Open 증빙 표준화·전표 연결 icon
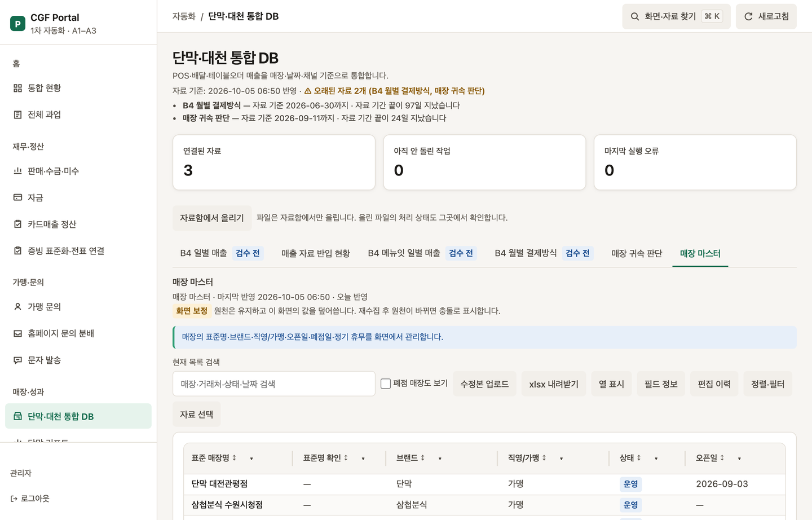This screenshot has width=812, height=520. [x=17, y=250]
